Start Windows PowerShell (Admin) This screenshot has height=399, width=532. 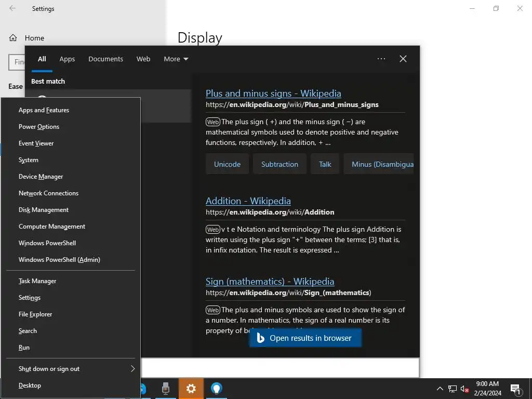point(71,260)
